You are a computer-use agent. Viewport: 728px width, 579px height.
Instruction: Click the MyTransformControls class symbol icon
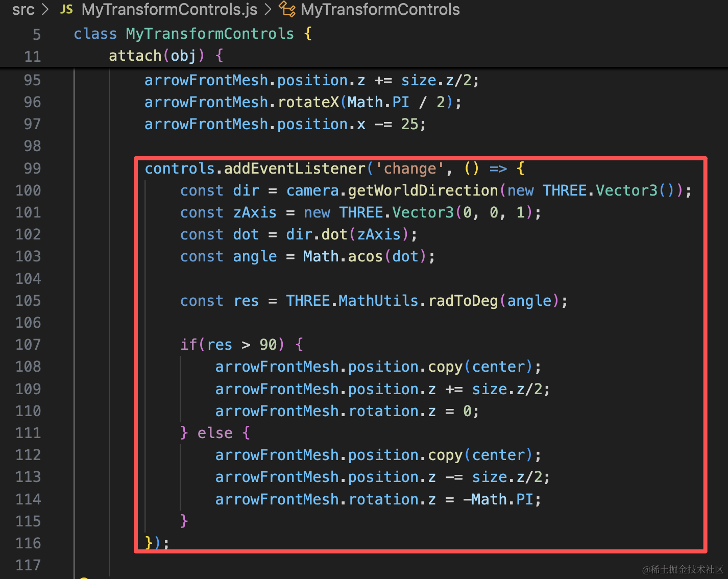pyautogui.click(x=287, y=9)
